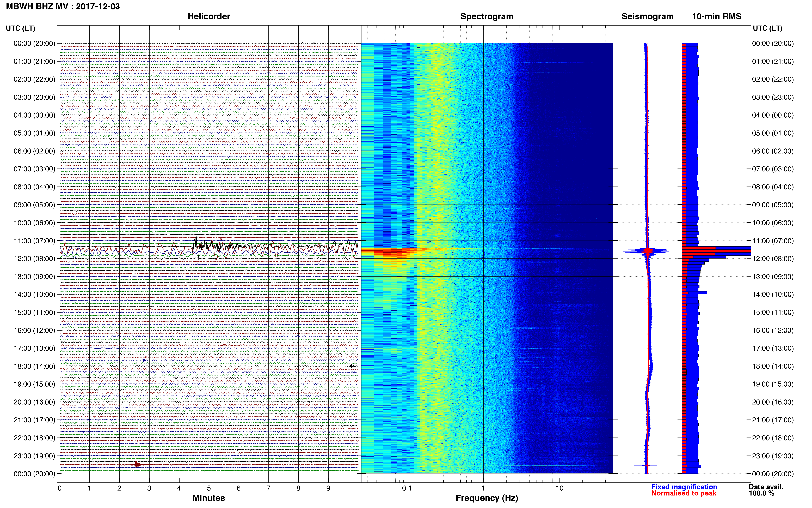Click the Fixed magnification legend text
The width and height of the screenshot is (812, 508).
click(684, 487)
